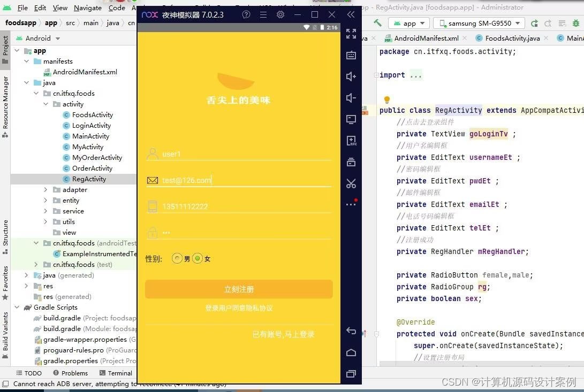Open the Android project view dropdown
Viewport: 584px width, 392px height.
tap(37, 39)
